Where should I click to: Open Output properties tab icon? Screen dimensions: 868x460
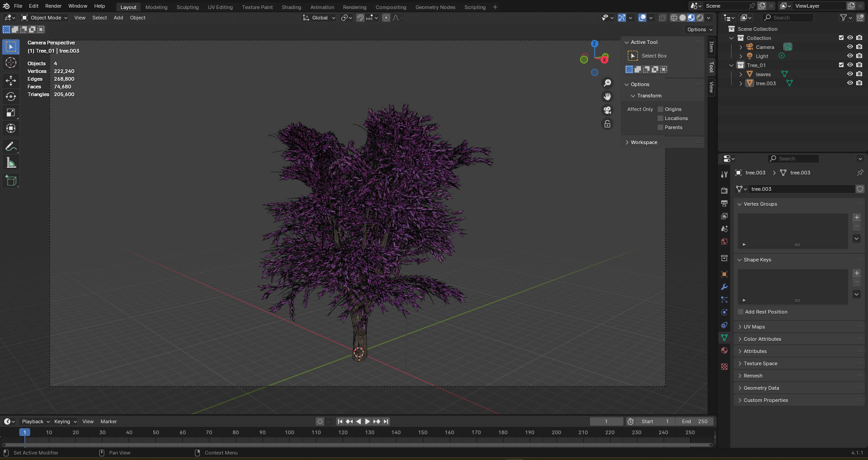724,203
